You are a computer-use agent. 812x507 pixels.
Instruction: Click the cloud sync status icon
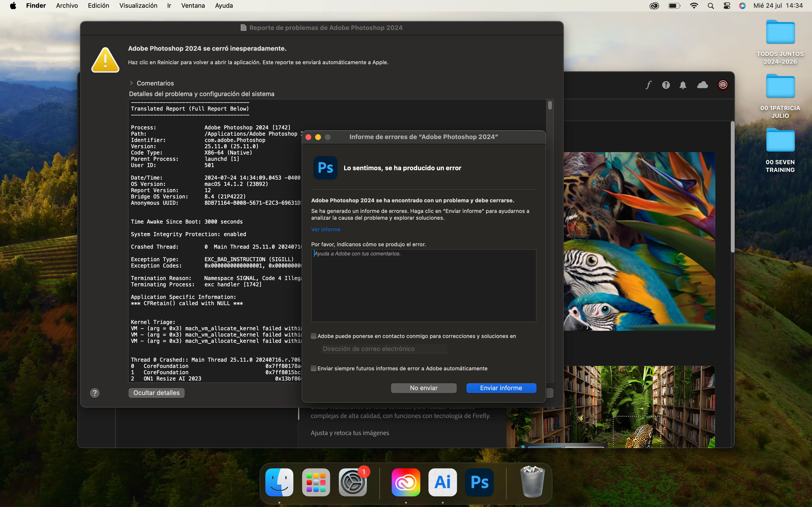coord(702,85)
